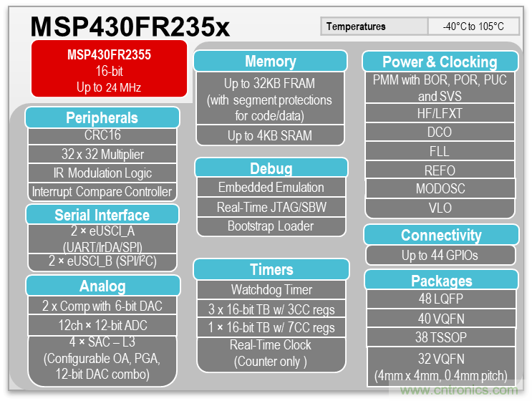Select the 48 LQFP package option
The height and width of the screenshot is (401, 532).
(440, 299)
